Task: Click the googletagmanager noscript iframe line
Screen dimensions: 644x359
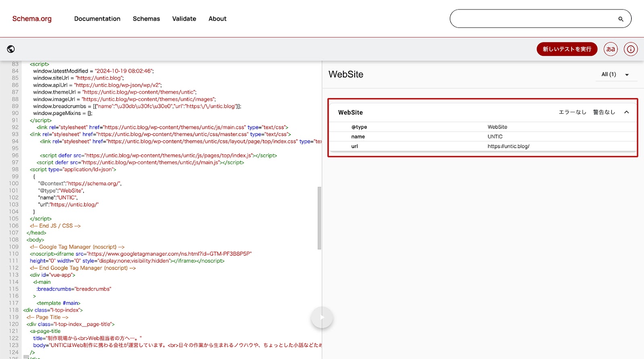Action: 140,254
